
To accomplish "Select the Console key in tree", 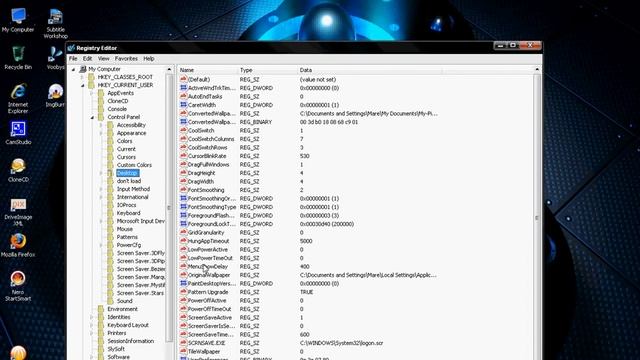I will [117, 109].
